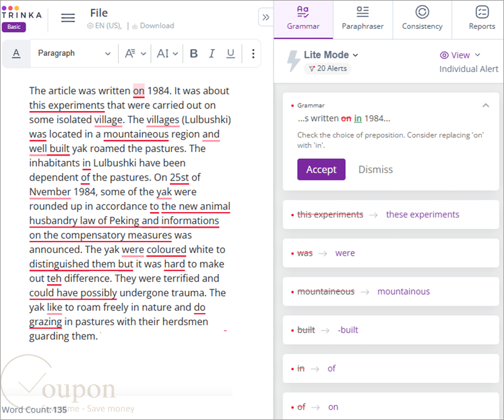
Task: Click the 'Individual Alert' label
Action: click(x=469, y=69)
